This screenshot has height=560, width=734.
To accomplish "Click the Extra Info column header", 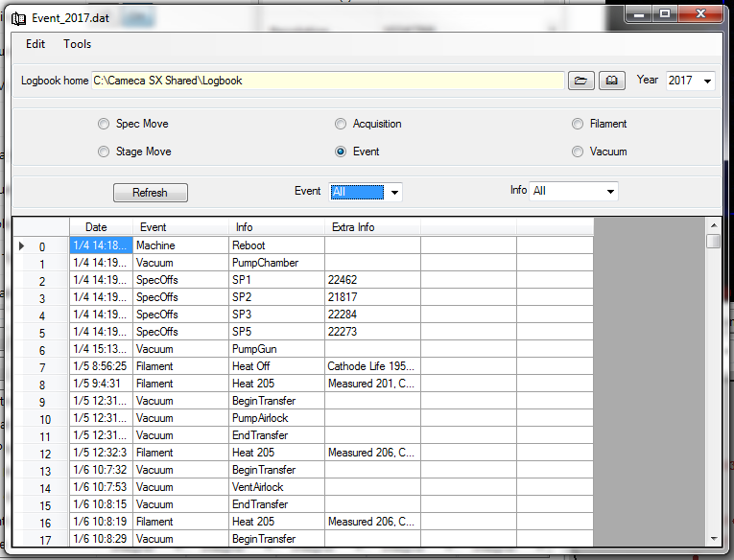I will tap(372, 227).
